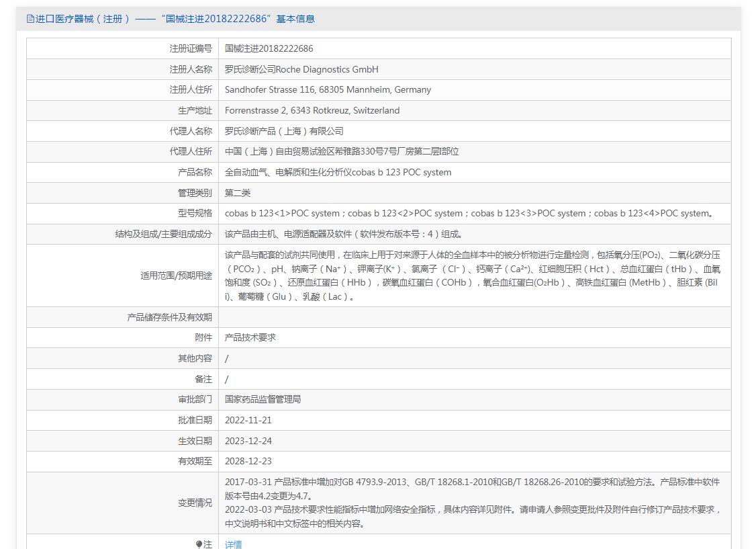Viewport: 756px width, 549px height.
Task: Click the 生效日期 label cell
Action: pos(122,441)
